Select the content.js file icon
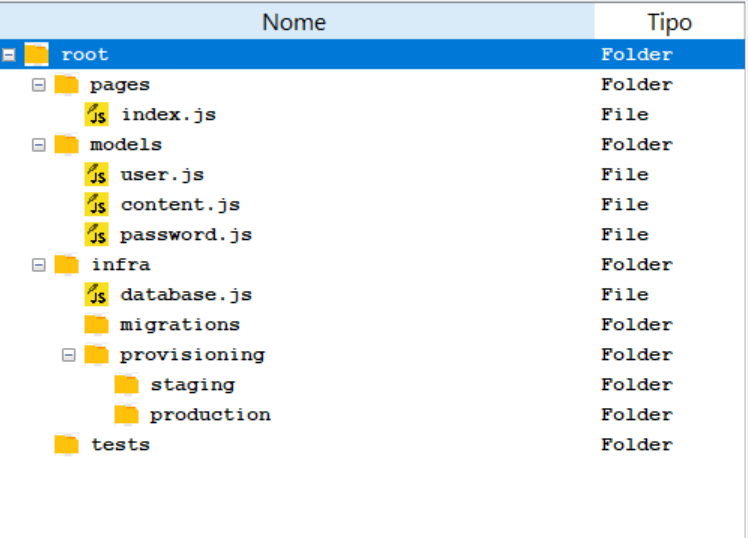The height and width of the screenshot is (538, 748). [97, 204]
